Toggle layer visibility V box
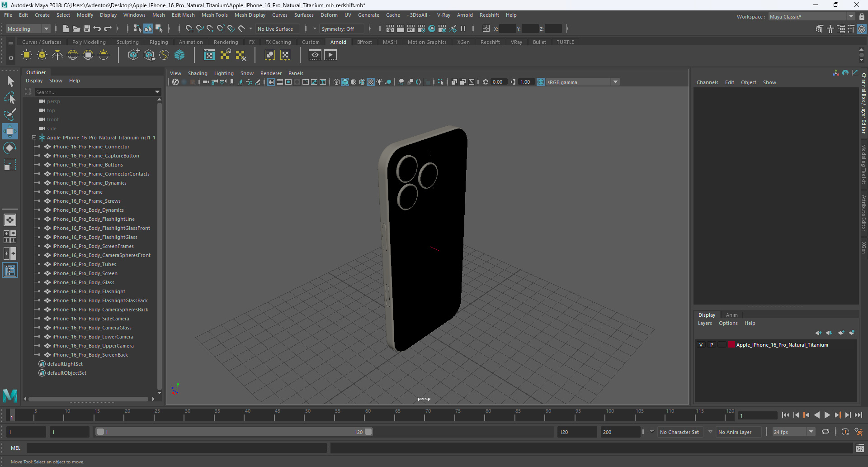 click(x=701, y=345)
